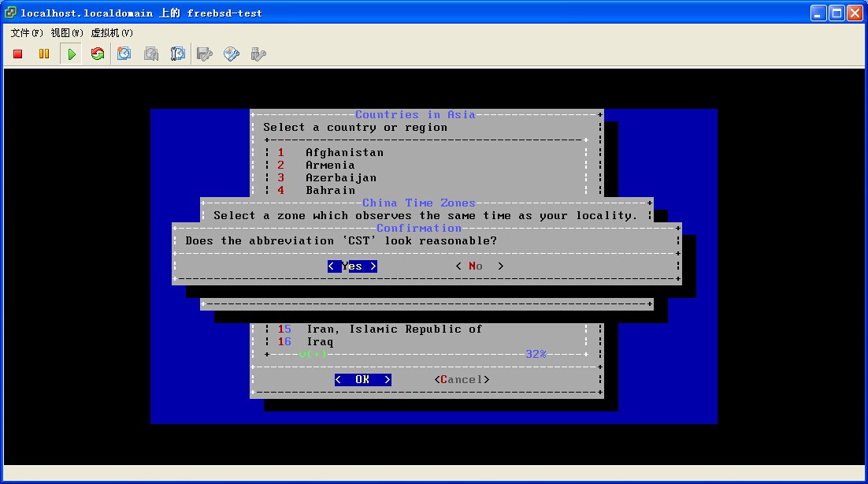Click Cancel in the country list dialog

462,380
